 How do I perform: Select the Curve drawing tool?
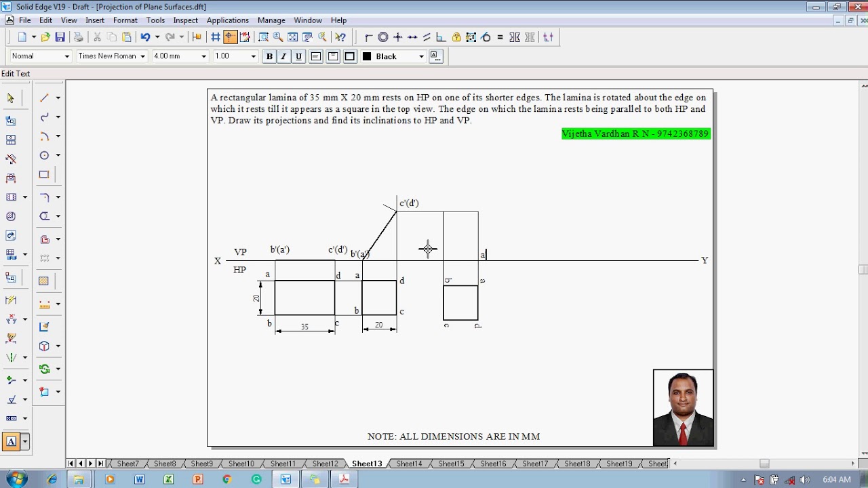(x=44, y=117)
